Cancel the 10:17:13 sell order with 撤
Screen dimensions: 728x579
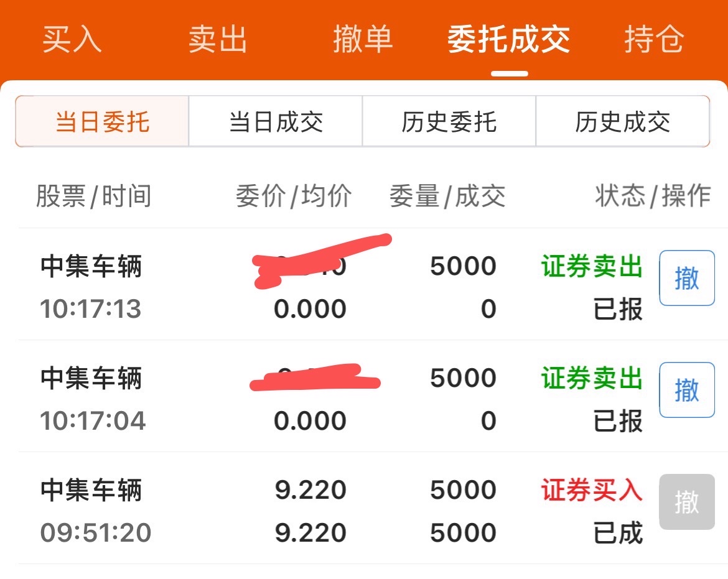point(687,278)
